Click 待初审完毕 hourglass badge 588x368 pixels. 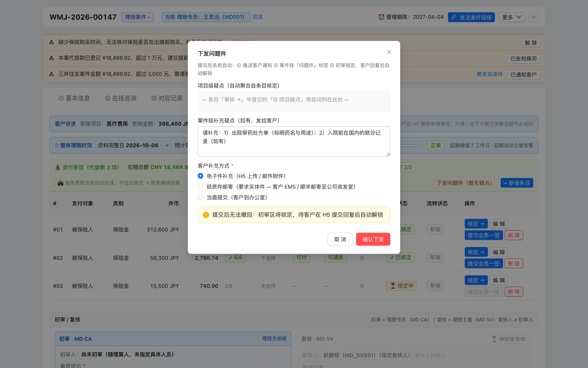click(508, 339)
